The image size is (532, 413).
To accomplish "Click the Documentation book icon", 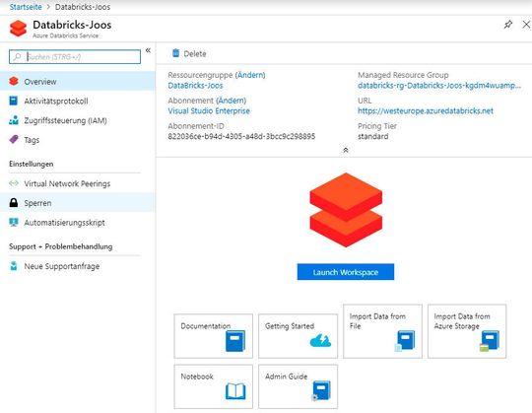I will pyautogui.click(x=235, y=341).
